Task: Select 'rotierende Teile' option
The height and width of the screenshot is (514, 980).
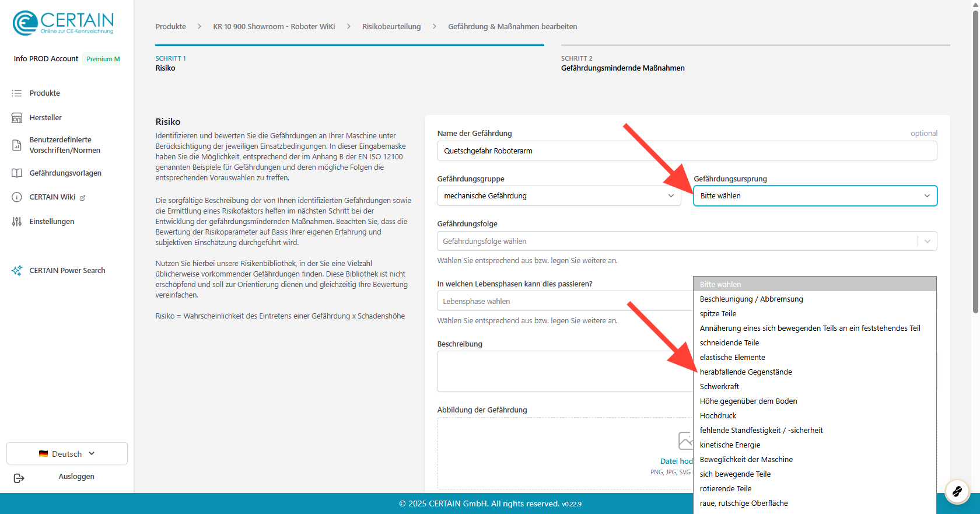Action: pos(815,488)
